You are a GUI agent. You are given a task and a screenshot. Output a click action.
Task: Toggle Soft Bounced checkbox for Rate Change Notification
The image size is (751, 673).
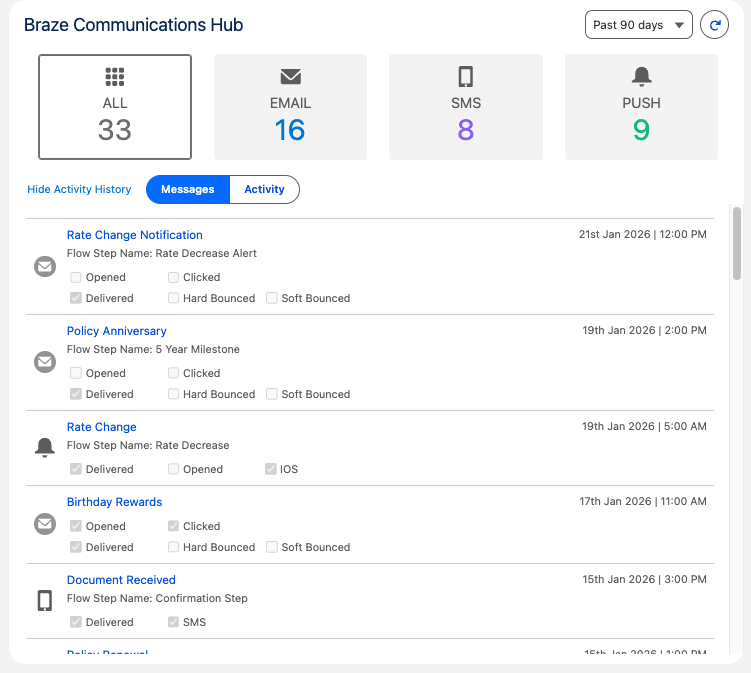pyautogui.click(x=272, y=298)
